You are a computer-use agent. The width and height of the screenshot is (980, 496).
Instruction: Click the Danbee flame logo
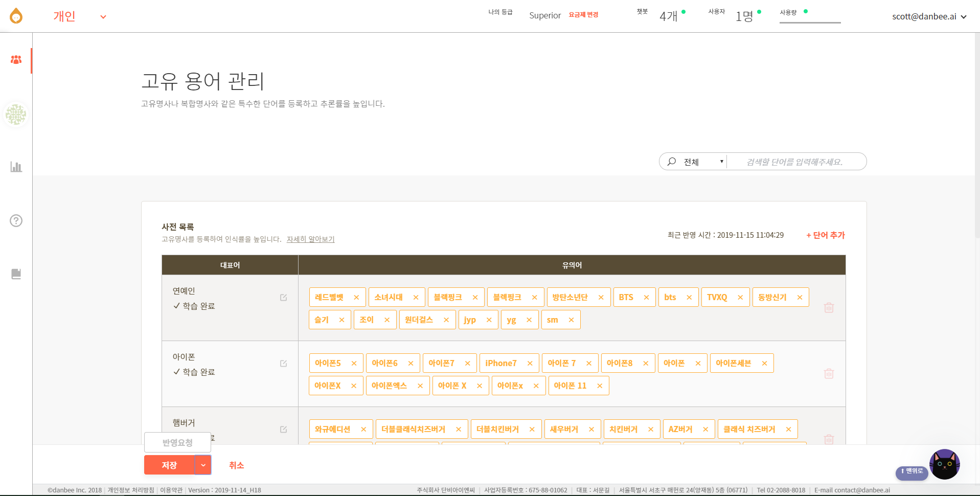tap(16, 16)
